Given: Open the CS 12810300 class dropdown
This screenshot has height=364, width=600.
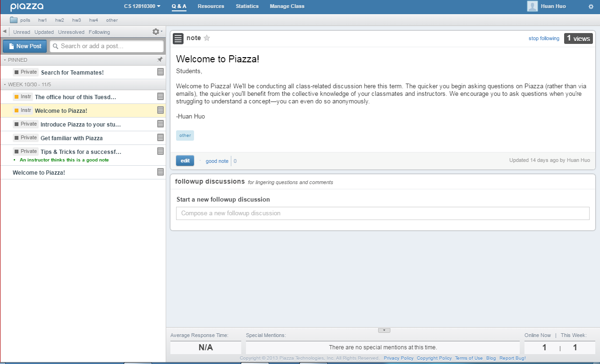Looking at the screenshot, I should click(x=142, y=6).
